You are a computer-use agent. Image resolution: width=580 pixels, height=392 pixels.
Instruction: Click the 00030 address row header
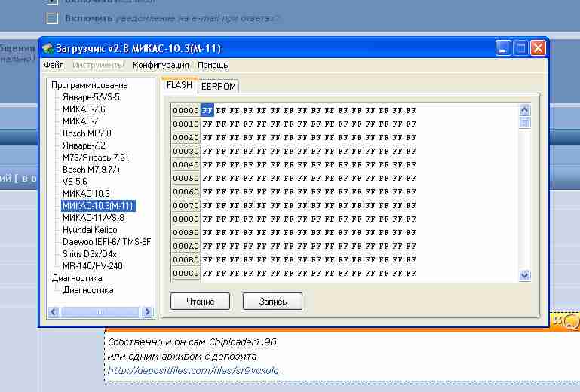tap(186, 152)
